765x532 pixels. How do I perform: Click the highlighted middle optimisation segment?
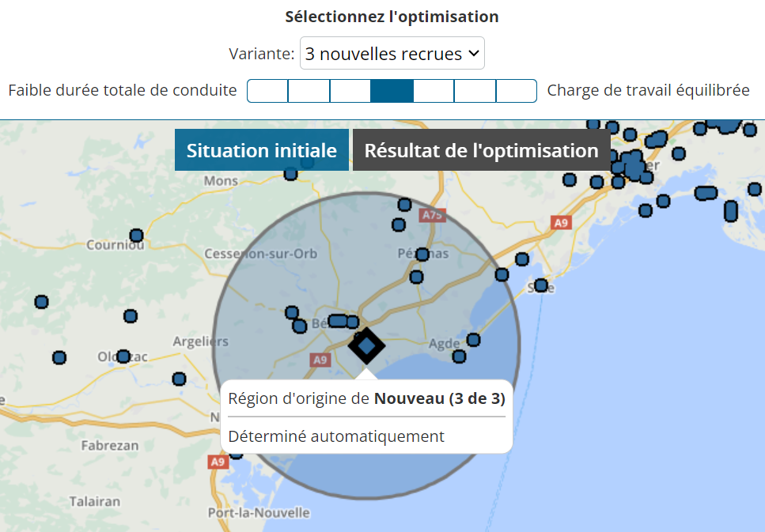point(392,91)
